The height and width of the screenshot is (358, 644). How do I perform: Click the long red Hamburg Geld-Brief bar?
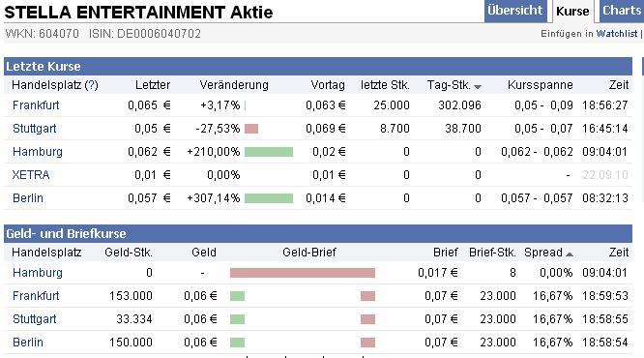point(303,273)
